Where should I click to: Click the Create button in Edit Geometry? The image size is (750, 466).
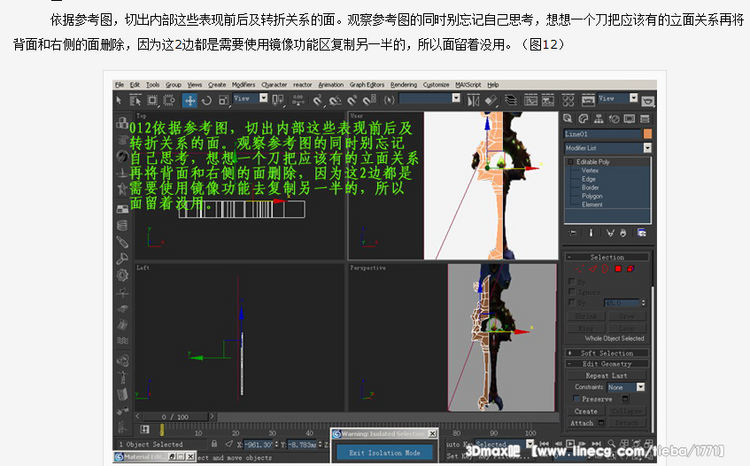(x=586, y=411)
